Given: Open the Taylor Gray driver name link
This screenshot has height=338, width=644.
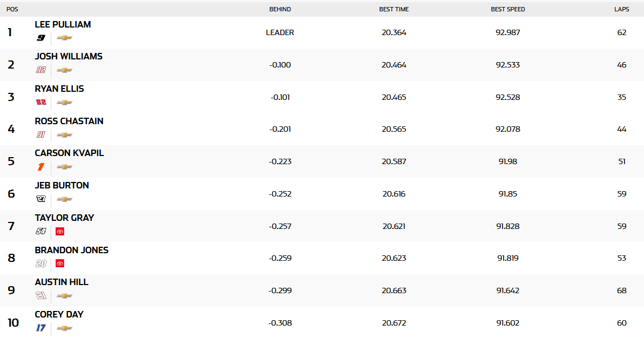Looking at the screenshot, I should (64, 218).
